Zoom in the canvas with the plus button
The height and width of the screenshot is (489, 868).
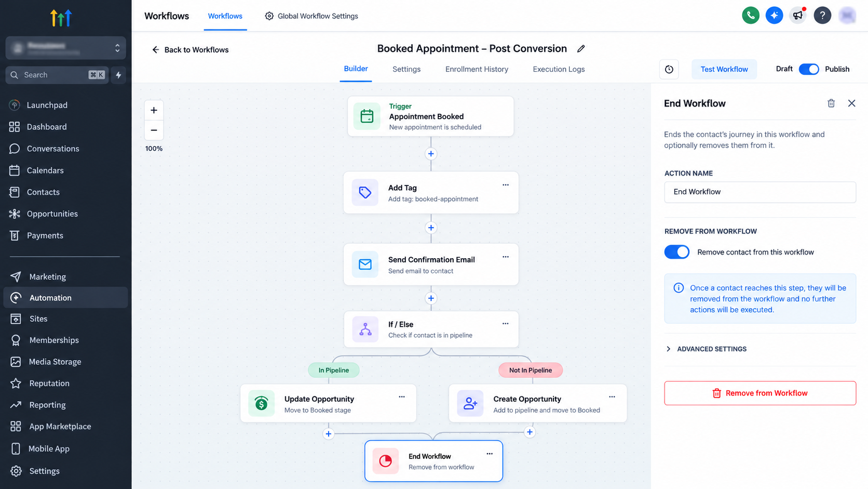(154, 110)
